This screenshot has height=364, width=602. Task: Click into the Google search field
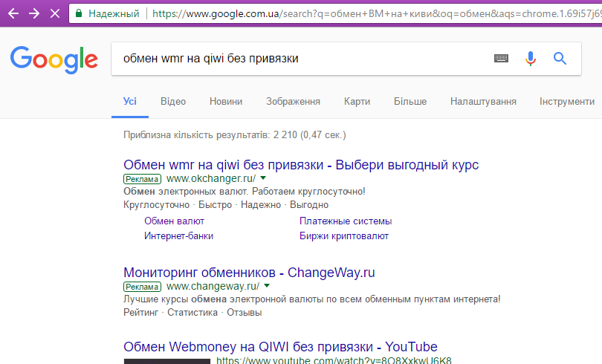(297, 59)
